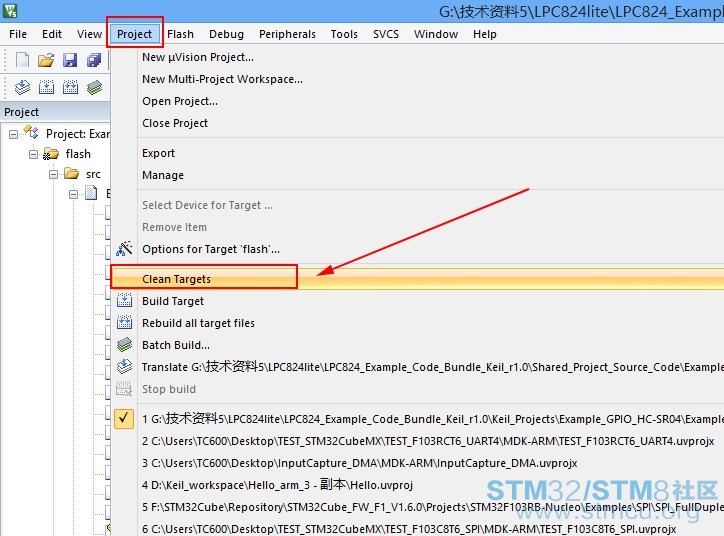Click the New file toolbar icon

coord(22,60)
